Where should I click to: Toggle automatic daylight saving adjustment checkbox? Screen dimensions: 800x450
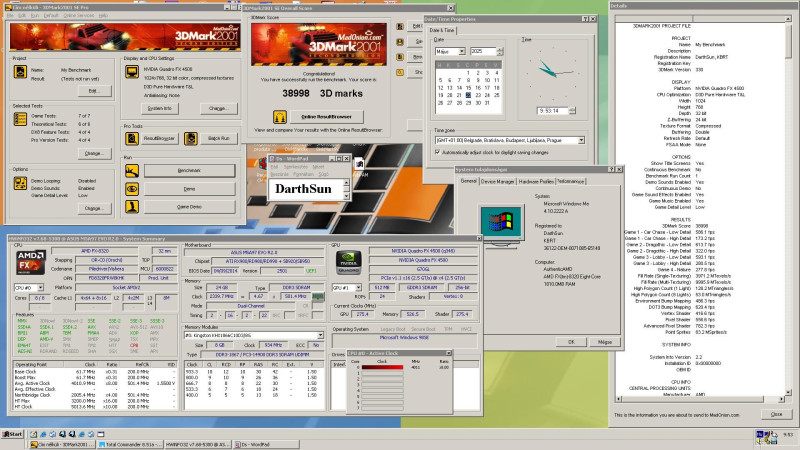pyautogui.click(x=437, y=152)
